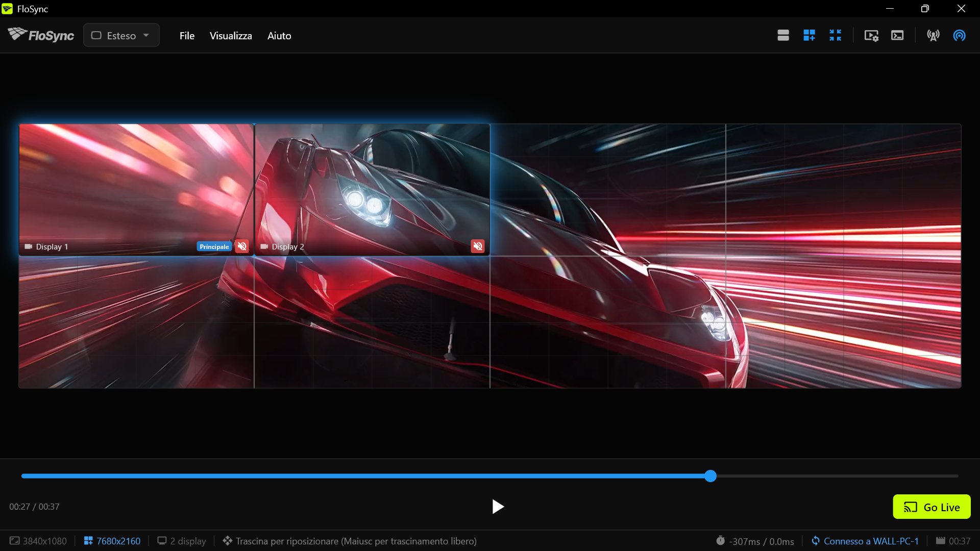The image size is (980, 551).
Task: Click the monitor icon beside 2 display
Action: [x=162, y=540]
